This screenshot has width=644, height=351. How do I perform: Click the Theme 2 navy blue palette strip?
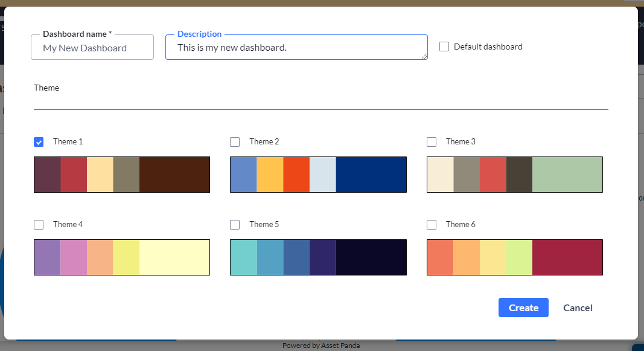[x=371, y=175]
